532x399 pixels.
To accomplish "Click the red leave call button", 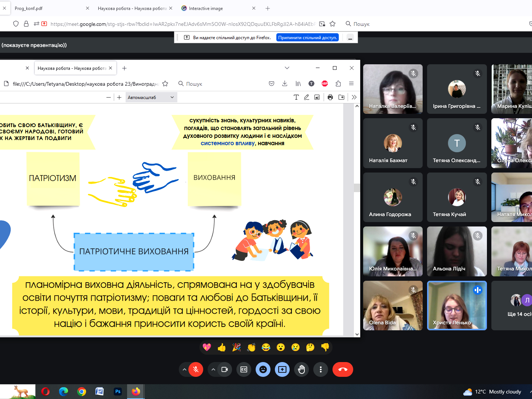I will click(342, 369).
